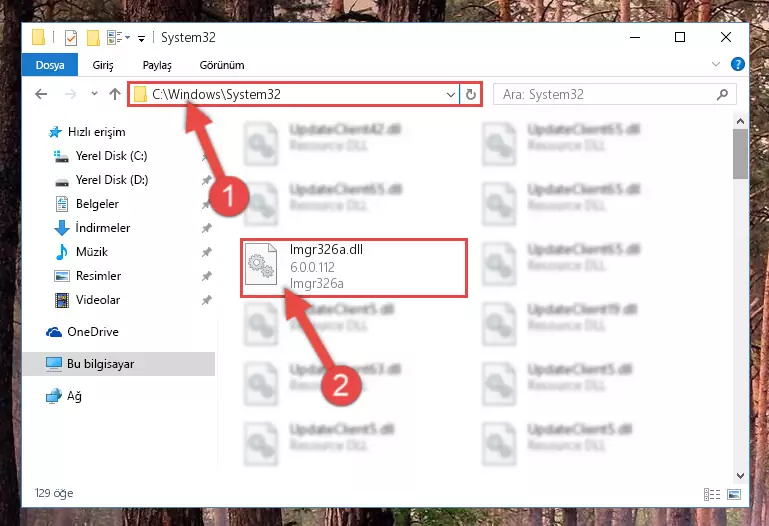The image size is (769, 526).
Task: Click the scrollbar up arrow
Action: coord(740,121)
